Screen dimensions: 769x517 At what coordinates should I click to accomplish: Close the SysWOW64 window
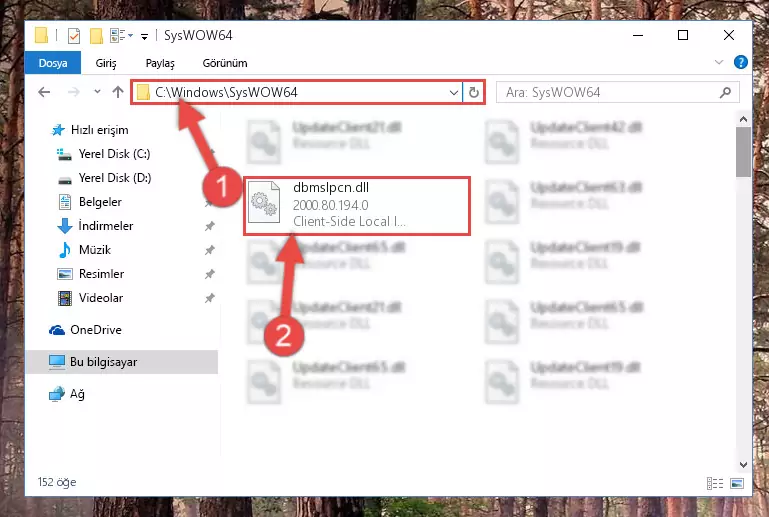729,35
